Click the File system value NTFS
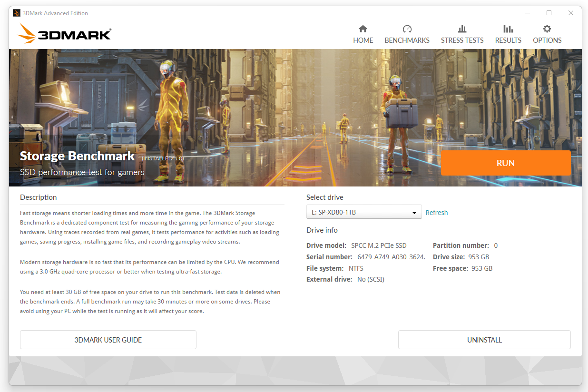This screenshot has height=392, width=588. 356,268
